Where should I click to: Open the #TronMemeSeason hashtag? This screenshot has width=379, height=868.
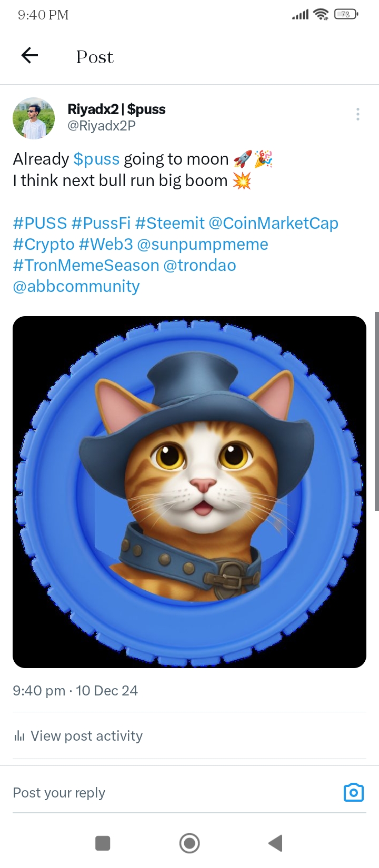[86, 265]
